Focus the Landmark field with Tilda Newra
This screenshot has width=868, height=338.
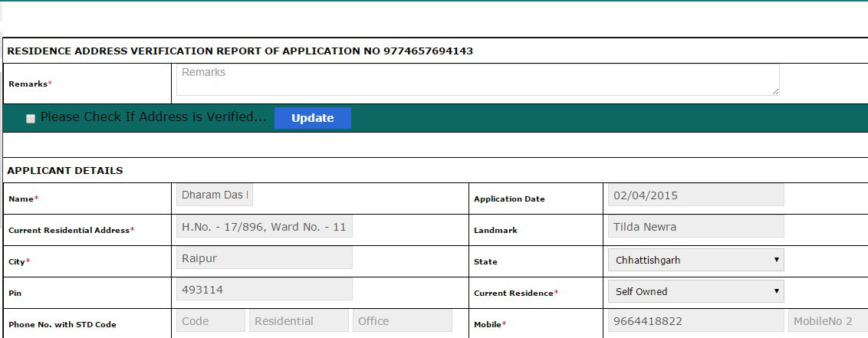(x=695, y=227)
